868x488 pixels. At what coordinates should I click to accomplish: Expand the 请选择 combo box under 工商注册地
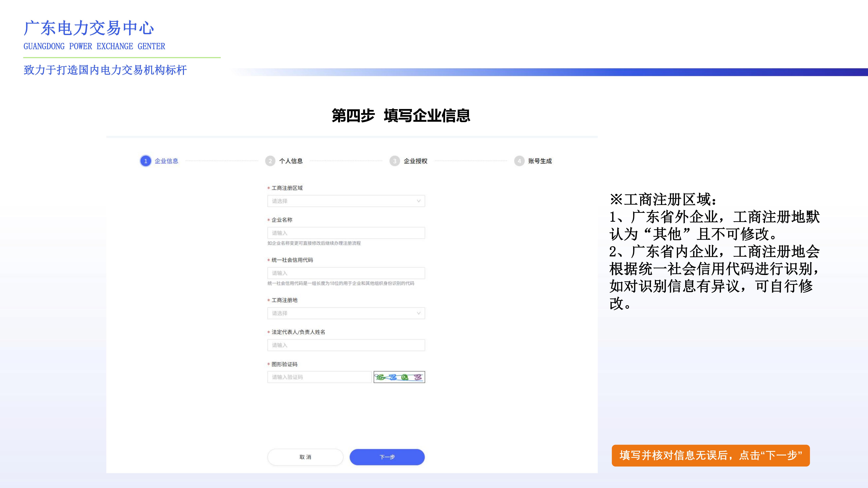[x=345, y=313]
